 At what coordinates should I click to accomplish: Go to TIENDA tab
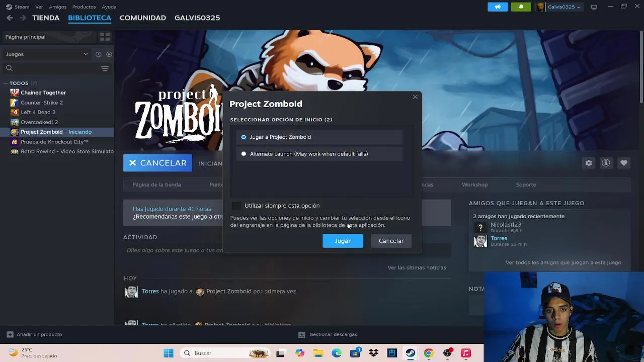(46, 18)
